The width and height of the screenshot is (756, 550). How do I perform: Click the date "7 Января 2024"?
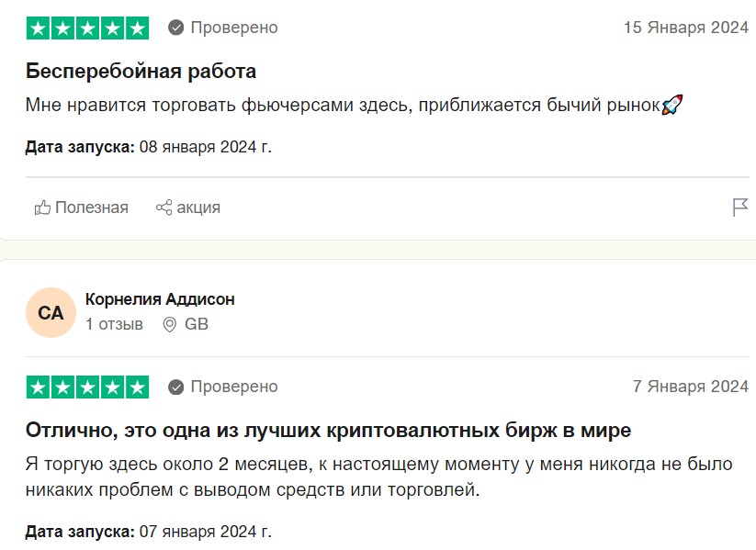coord(691,387)
